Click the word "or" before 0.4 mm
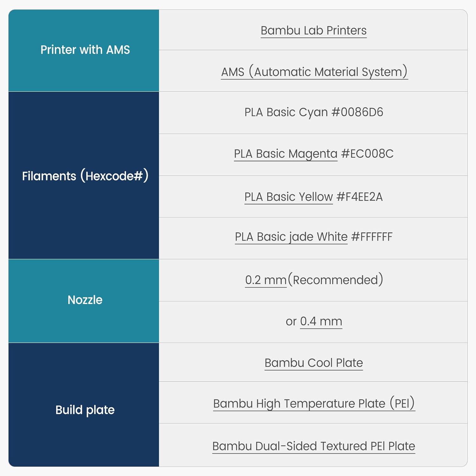This screenshot has height=476, width=476. (291, 321)
